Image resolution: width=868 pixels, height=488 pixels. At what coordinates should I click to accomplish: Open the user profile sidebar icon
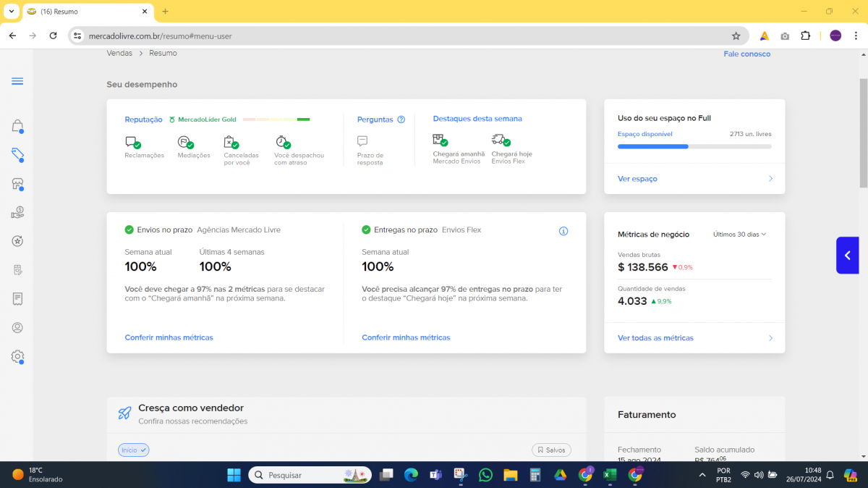17,328
